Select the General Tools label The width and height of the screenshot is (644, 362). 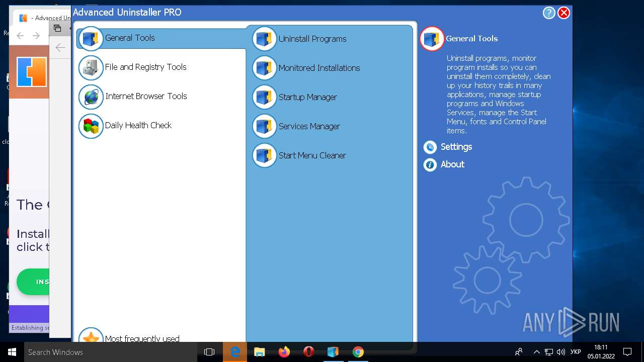pos(130,38)
